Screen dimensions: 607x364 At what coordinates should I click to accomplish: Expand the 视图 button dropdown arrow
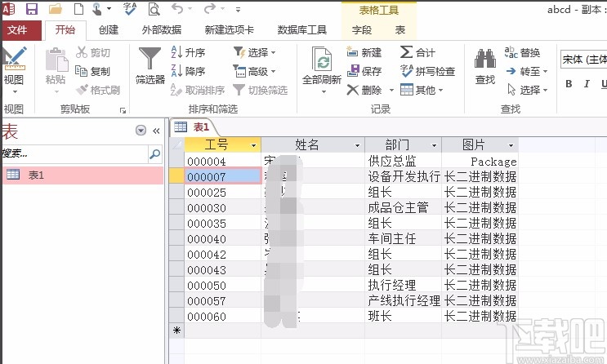15,92
